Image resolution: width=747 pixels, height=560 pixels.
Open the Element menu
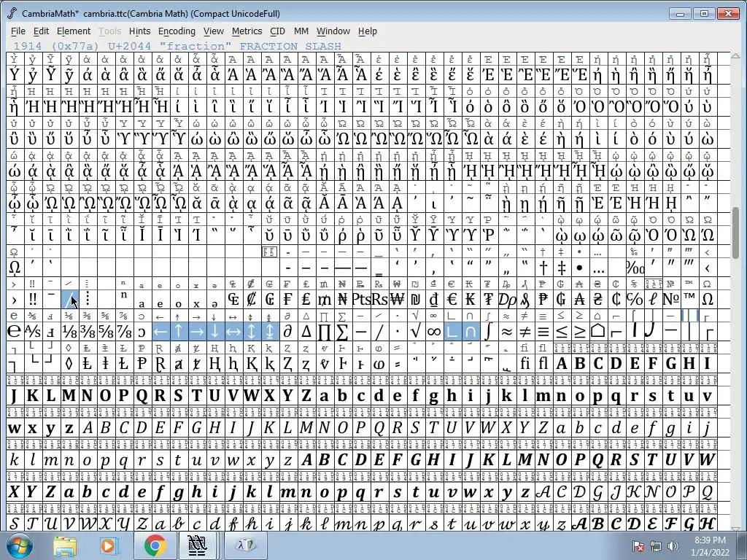pos(74,31)
